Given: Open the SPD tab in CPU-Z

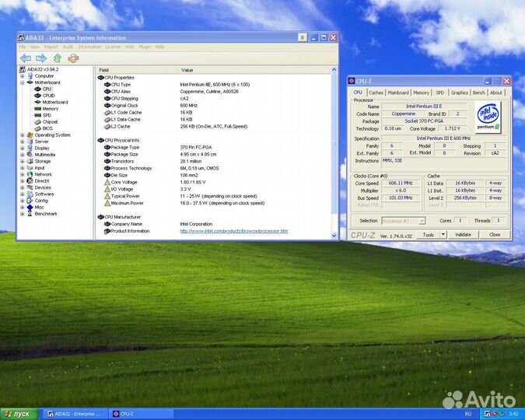Looking at the screenshot, I should point(440,93).
